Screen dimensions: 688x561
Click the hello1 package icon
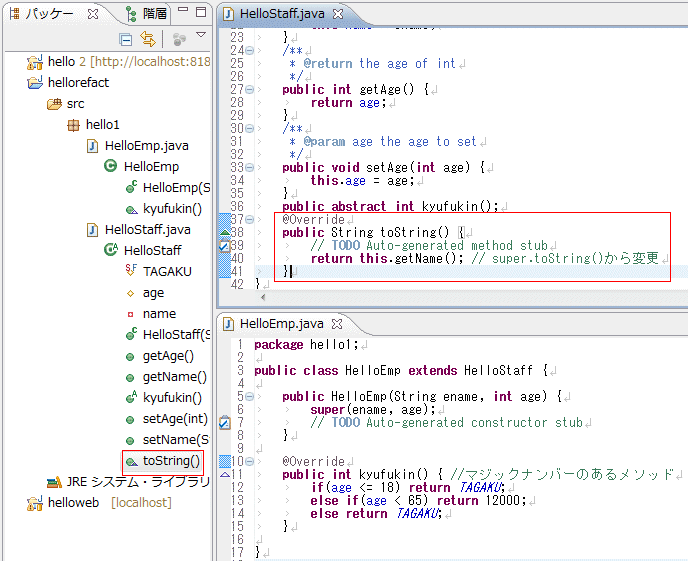click(x=73, y=125)
